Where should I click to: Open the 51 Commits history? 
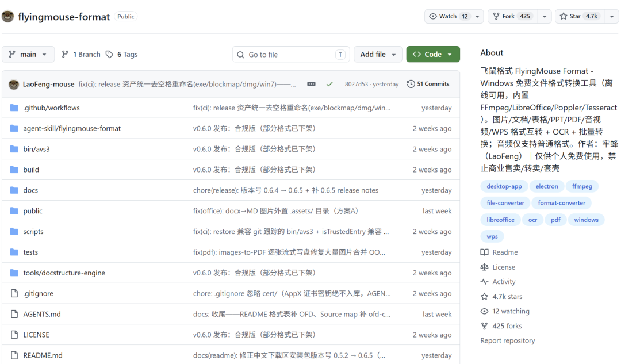[x=428, y=84]
